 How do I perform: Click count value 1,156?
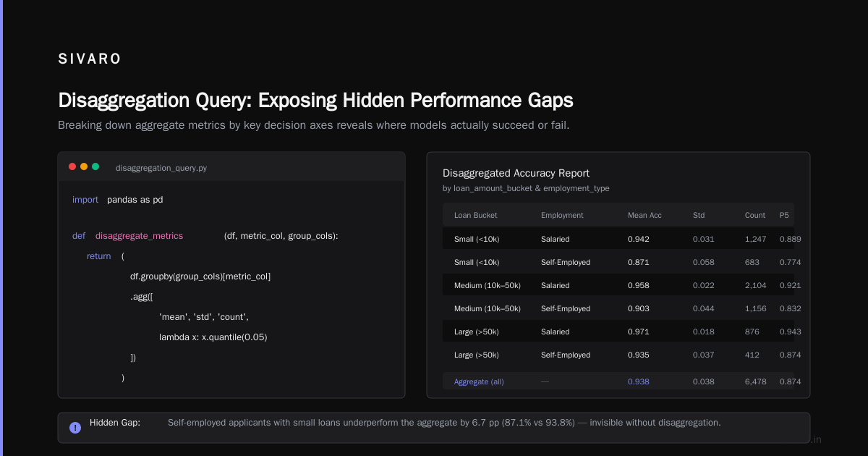tap(755, 308)
